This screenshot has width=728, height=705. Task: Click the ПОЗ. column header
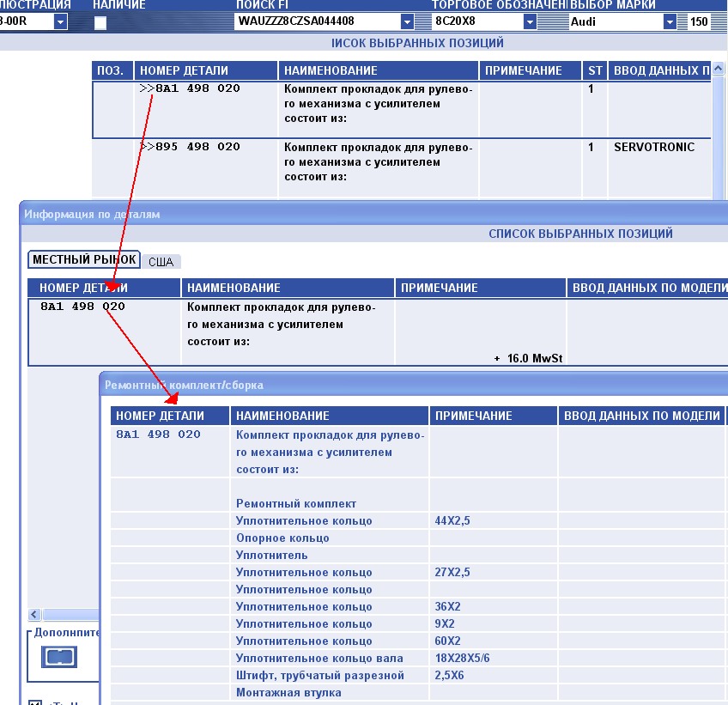pos(112,70)
